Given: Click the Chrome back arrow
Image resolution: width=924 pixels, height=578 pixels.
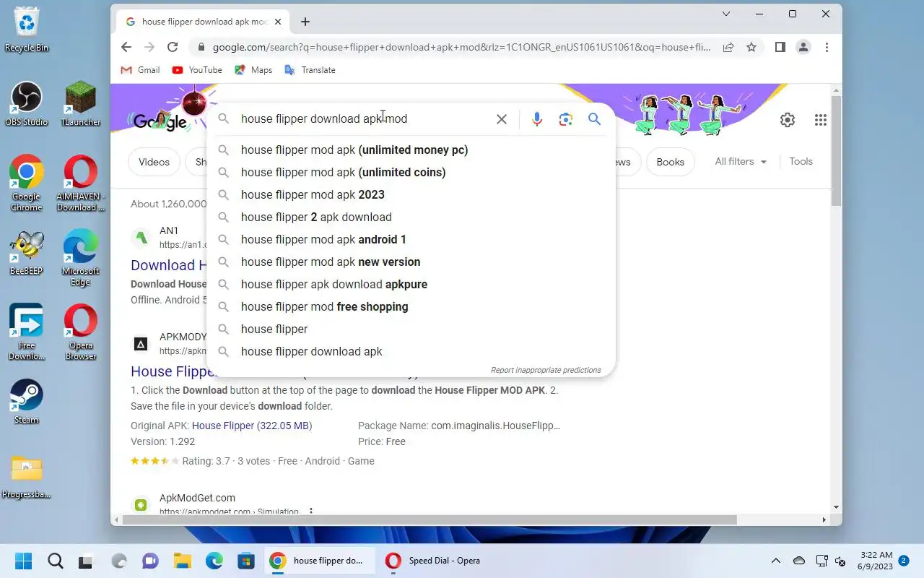Looking at the screenshot, I should click(x=126, y=47).
